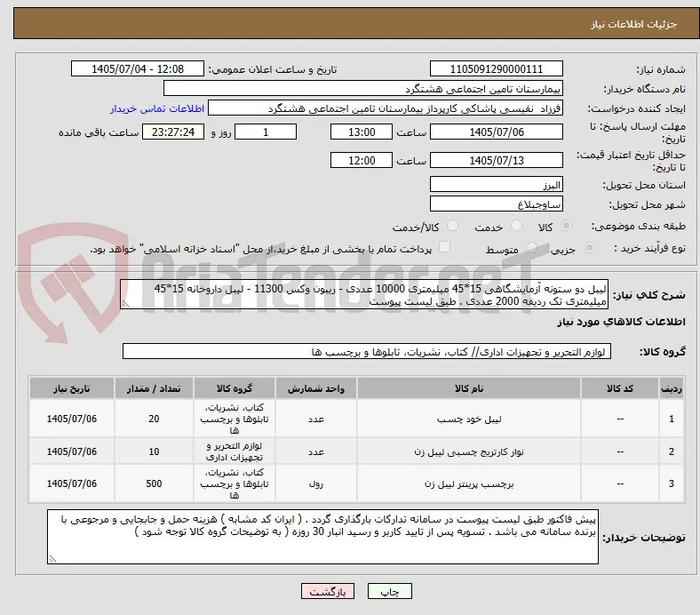Click the quantity cell 10
Screen dimensions: 700x615
click(x=154, y=451)
